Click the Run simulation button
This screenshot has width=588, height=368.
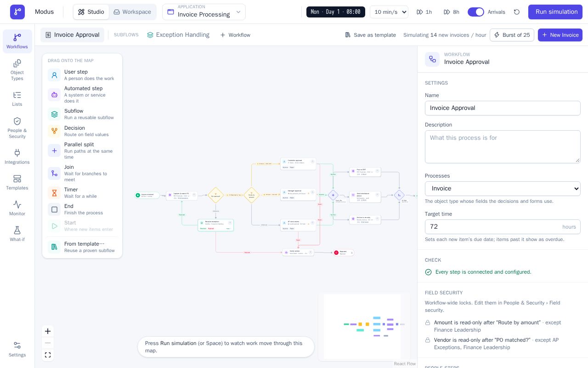555,12
